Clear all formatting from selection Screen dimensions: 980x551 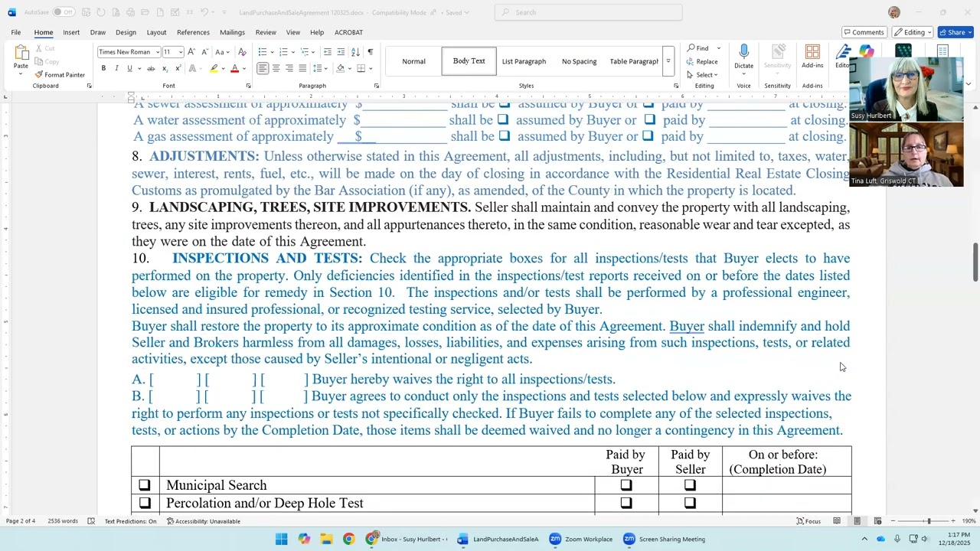pos(242,52)
